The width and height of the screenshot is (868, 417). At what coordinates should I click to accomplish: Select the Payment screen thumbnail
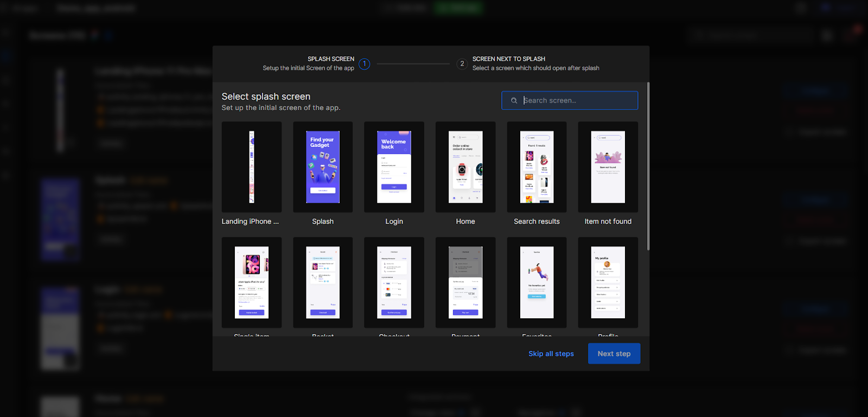click(465, 283)
